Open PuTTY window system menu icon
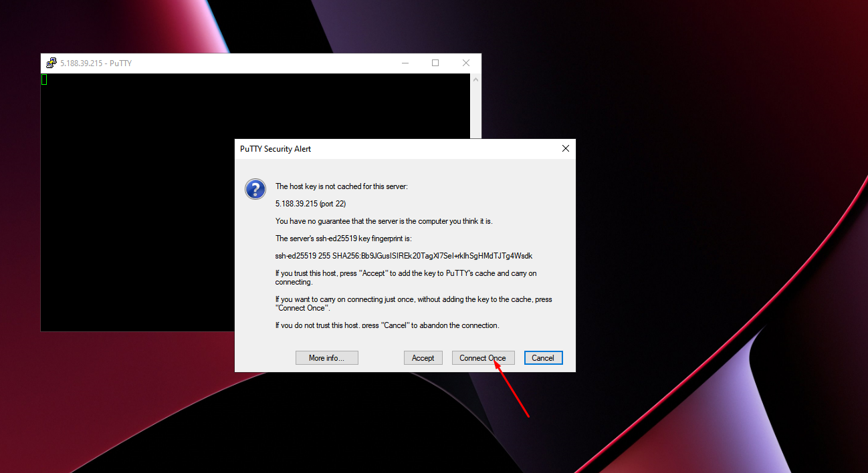Image resolution: width=868 pixels, height=473 pixels. (51, 63)
